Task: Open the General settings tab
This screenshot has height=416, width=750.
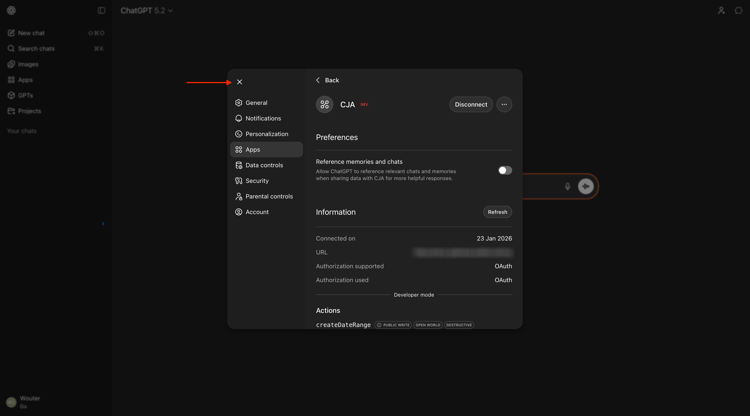Action: pos(266,103)
